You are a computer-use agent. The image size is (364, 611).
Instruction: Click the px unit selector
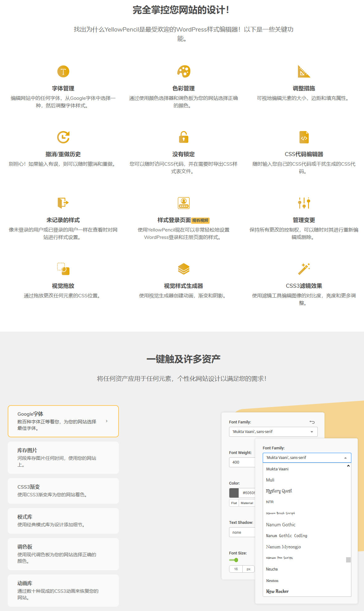(x=249, y=569)
